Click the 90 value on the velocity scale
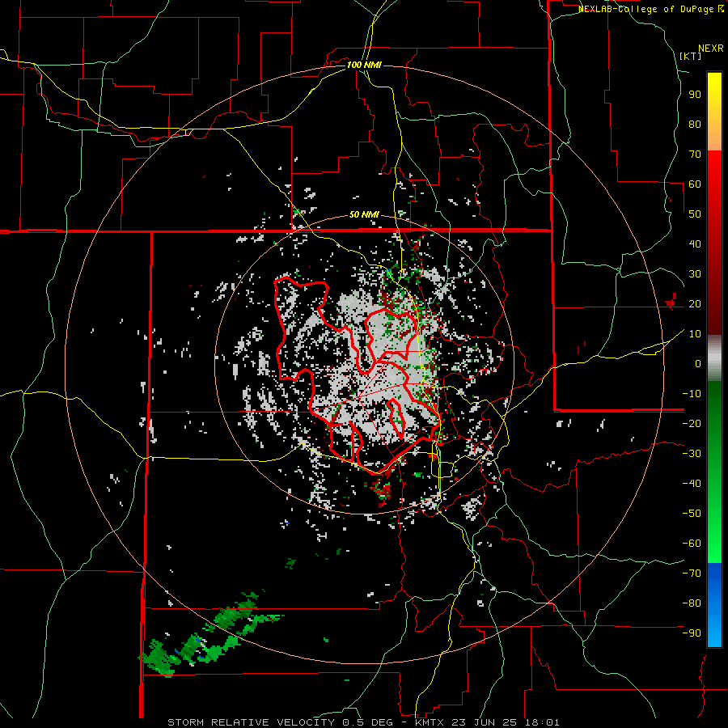Viewport: 728px width, 728px height. 695,95
